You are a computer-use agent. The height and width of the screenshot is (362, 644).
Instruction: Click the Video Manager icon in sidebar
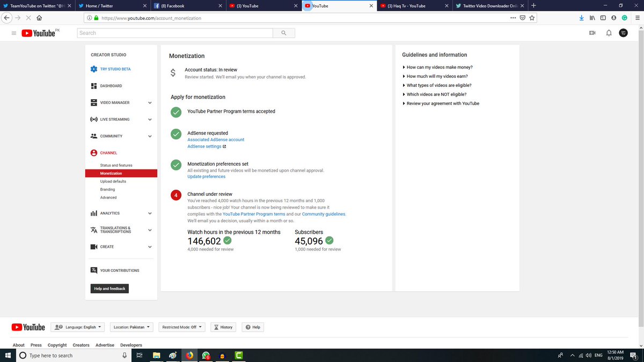coord(94,102)
